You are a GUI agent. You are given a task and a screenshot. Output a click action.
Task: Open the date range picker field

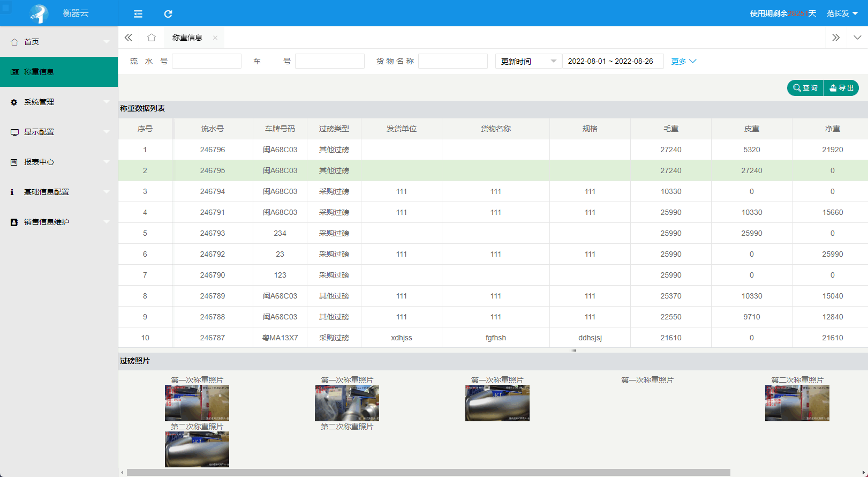(613, 61)
